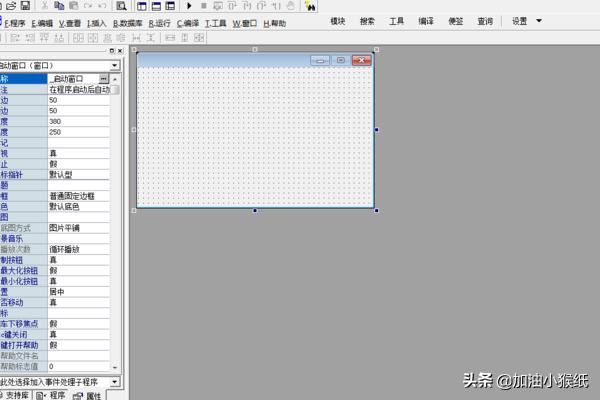This screenshot has height=400, width=600.
Task: Click the Cut scissors icon
Action: pyautogui.click(x=45, y=6)
